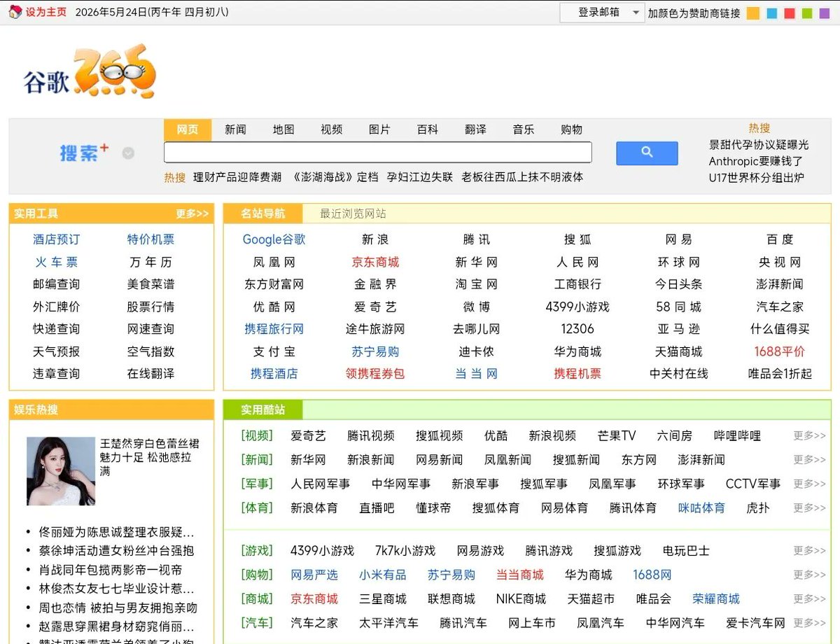The height and width of the screenshot is (644, 840).
Task: Open the 中关村在线 link
Action: click(679, 374)
